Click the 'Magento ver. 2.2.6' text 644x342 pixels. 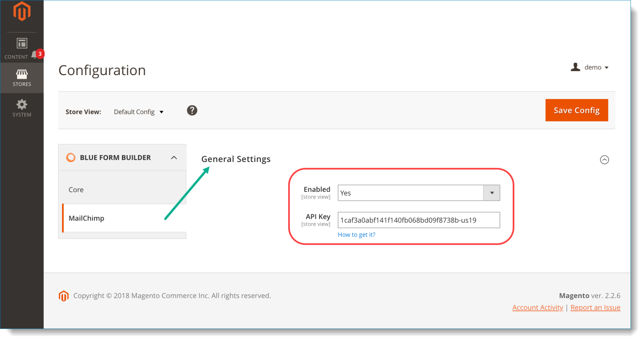click(x=589, y=295)
